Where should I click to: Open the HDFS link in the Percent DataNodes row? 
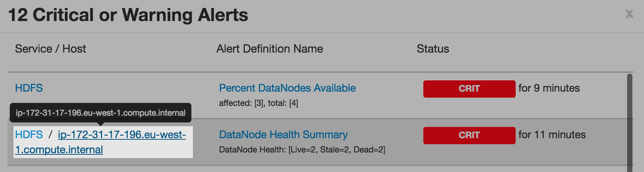click(x=29, y=88)
